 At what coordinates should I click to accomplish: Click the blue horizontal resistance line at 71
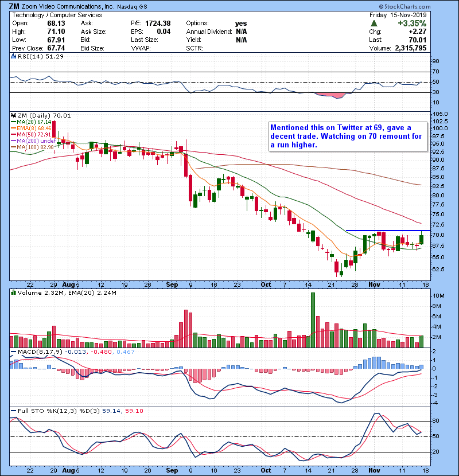(388, 231)
